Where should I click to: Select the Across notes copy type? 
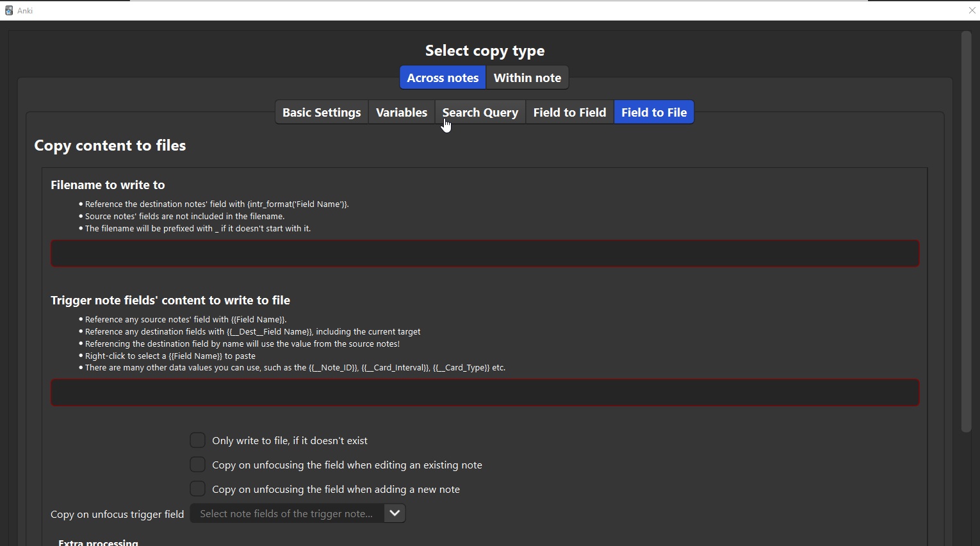coord(443,78)
